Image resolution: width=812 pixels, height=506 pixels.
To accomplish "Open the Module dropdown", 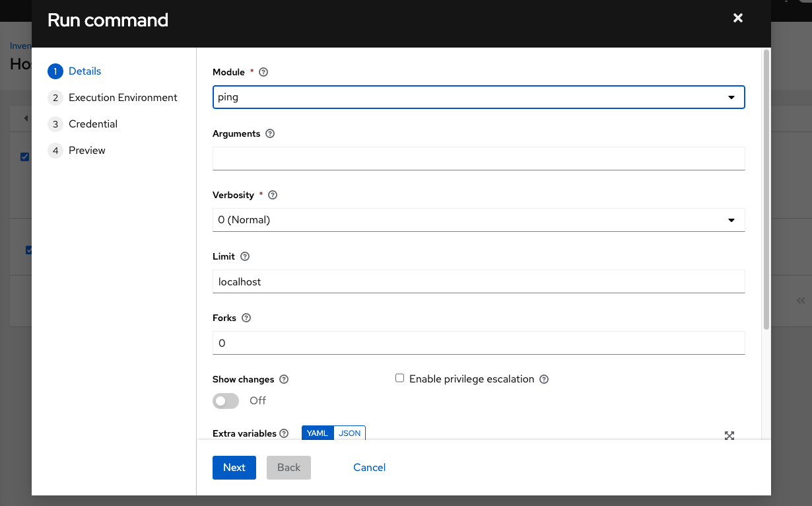I will click(731, 96).
